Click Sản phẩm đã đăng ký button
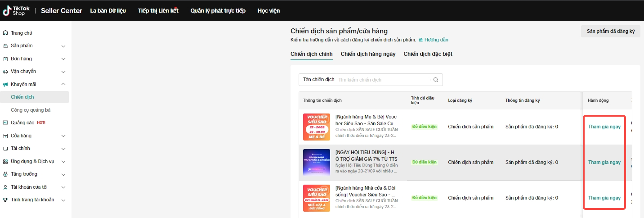The width and height of the screenshot is (644, 218). [x=611, y=31]
